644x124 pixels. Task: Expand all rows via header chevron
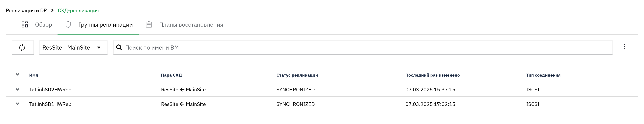pos(17,74)
